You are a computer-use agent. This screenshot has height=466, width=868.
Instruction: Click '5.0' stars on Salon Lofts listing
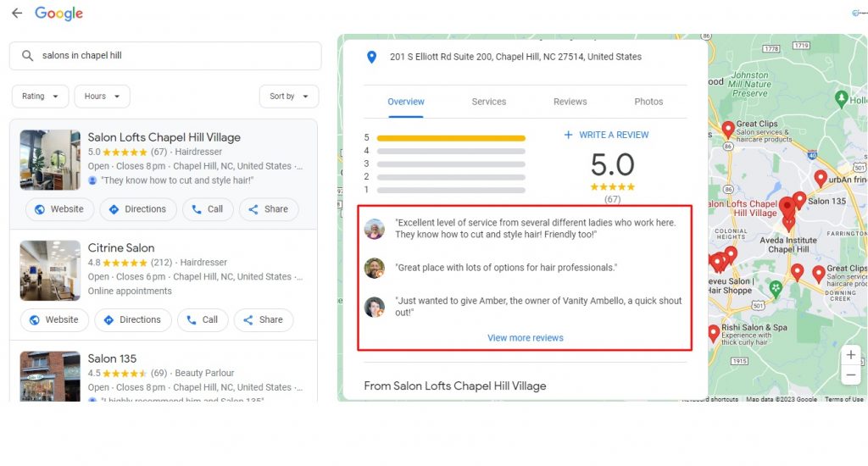click(125, 153)
